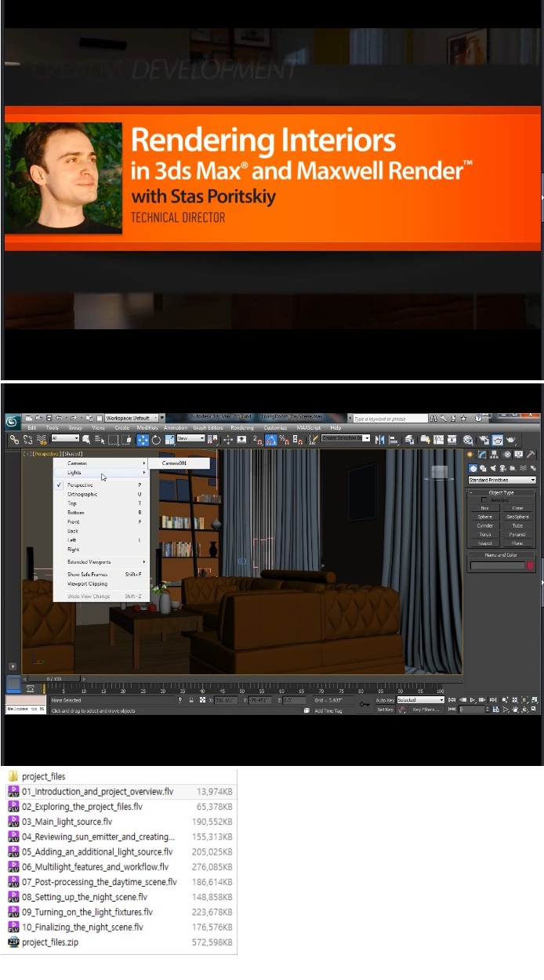Open Select by Name icon
Viewport: 544px width, 980px height.
[99, 439]
